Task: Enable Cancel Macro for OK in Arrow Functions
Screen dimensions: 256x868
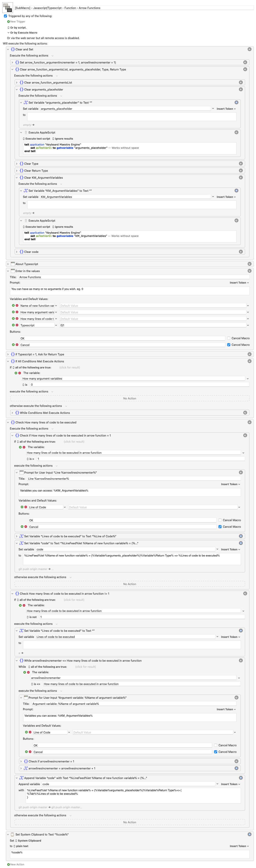Action: [x=229, y=338]
